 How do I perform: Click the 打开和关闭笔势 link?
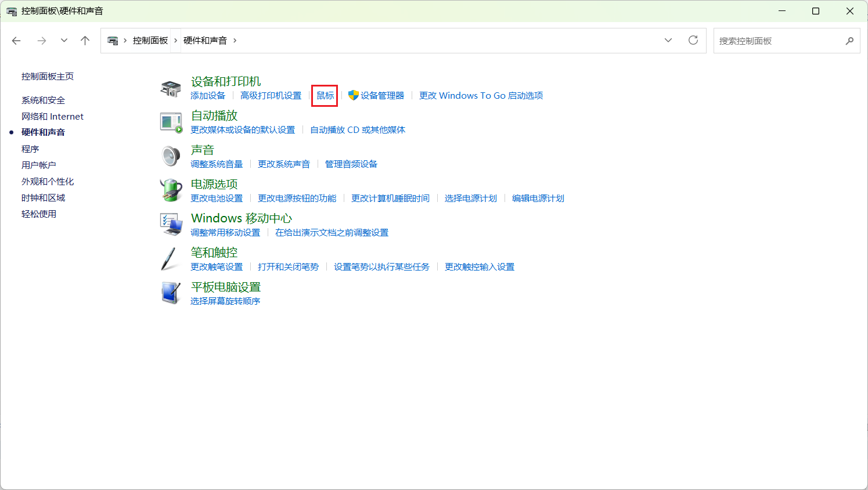pos(289,267)
